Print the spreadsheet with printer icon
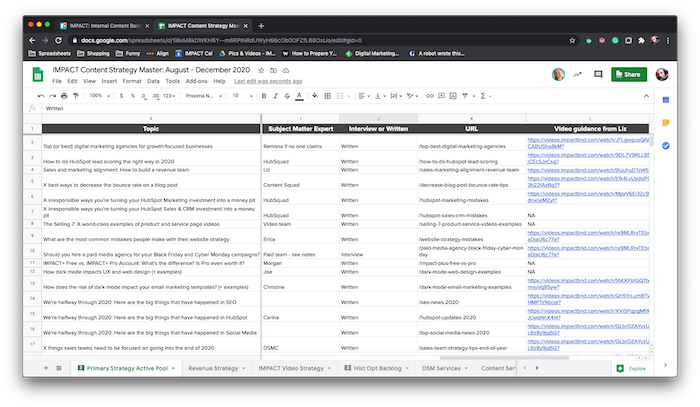This screenshot has width=700, height=407. click(x=64, y=96)
